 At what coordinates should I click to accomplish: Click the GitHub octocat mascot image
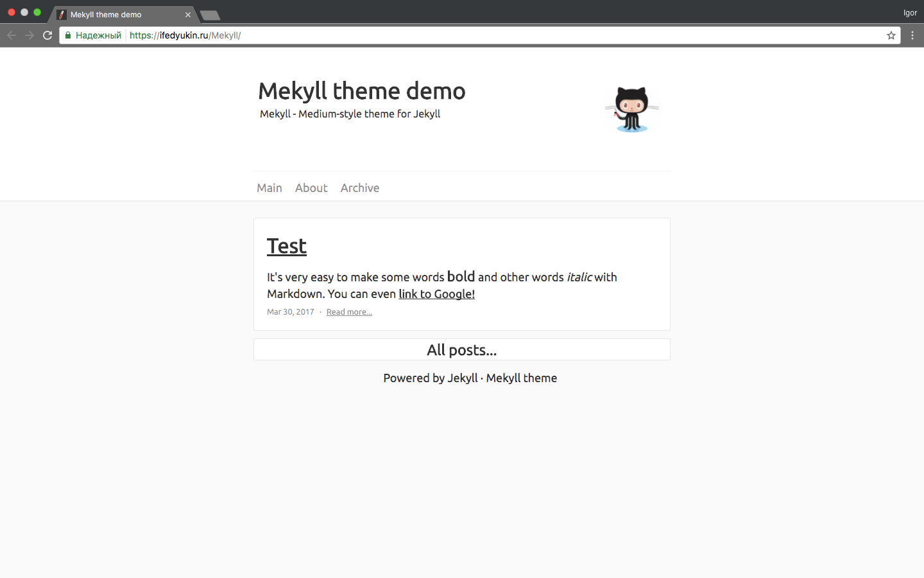point(631,108)
